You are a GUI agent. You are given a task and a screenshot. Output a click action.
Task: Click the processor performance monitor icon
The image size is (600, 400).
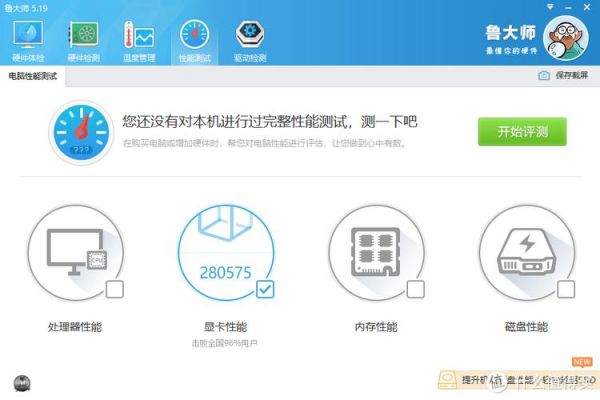(x=76, y=253)
